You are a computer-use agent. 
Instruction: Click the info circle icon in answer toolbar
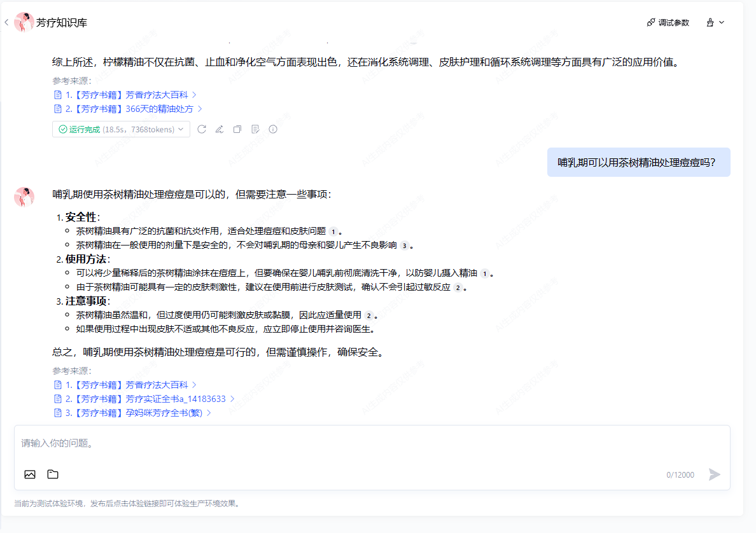pyautogui.click(x=273, y=129)
